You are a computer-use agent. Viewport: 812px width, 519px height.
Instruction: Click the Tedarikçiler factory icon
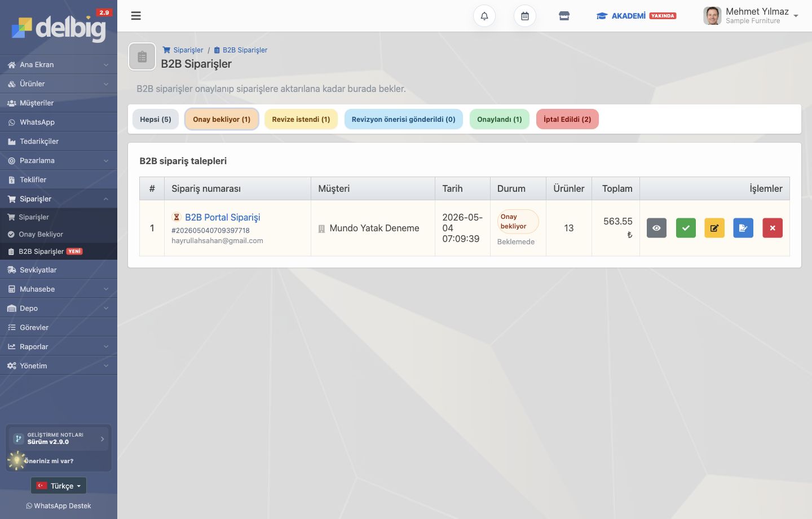coord(11,142)
